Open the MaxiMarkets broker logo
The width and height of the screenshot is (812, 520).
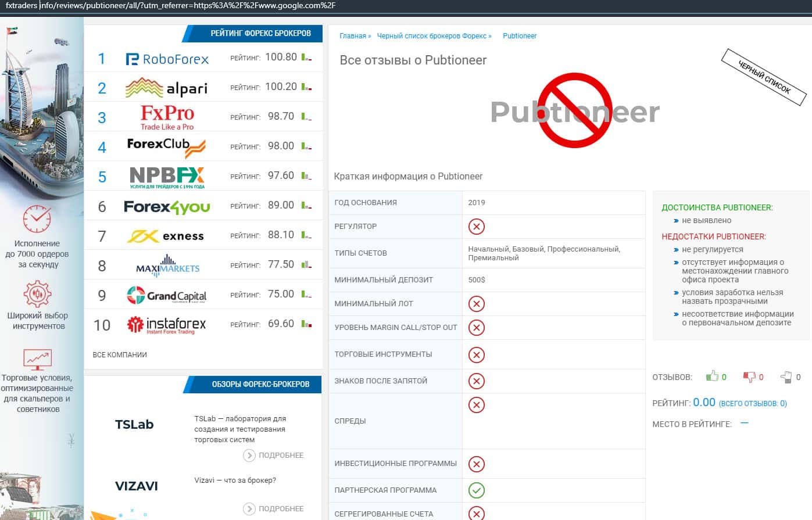[167, 266]
